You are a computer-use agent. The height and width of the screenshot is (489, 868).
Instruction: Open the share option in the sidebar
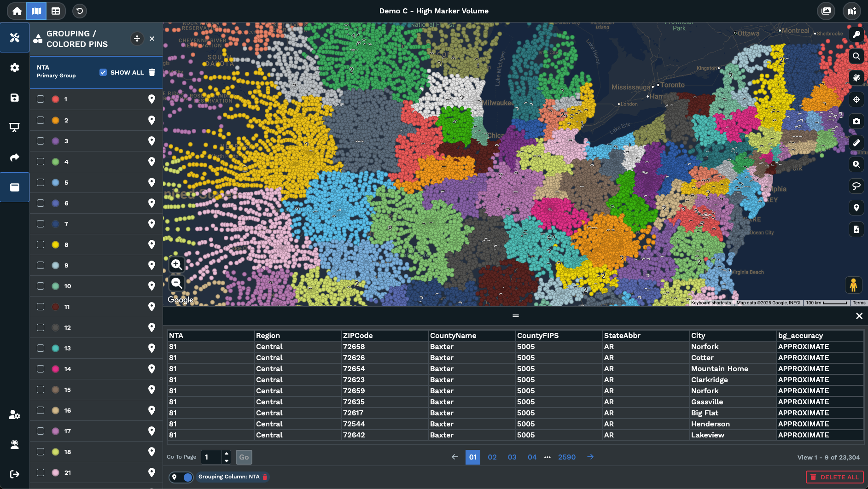tap(14, 157)
